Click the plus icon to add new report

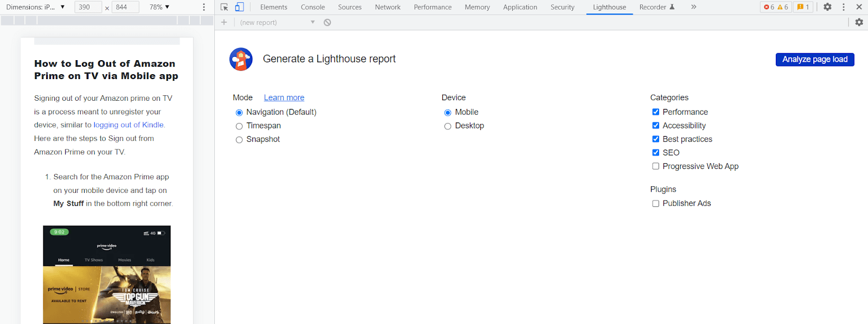coord(224,22)
